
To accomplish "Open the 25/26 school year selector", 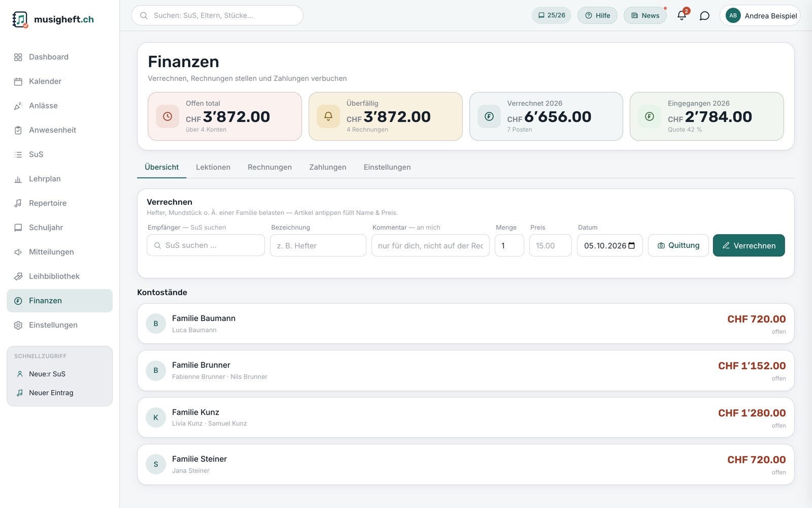I will tap(552, 16).
